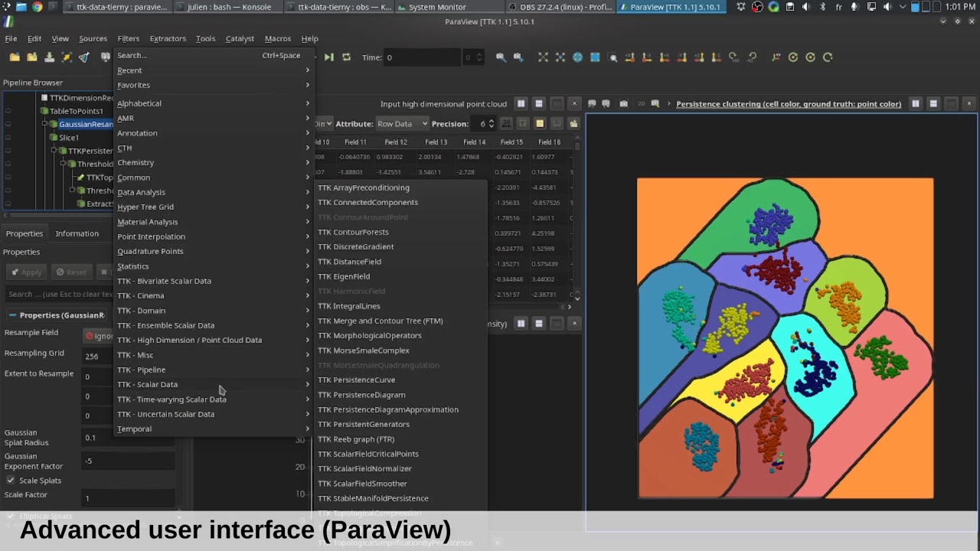Open Konsole julien : bash taskbar window

[229, 7]
